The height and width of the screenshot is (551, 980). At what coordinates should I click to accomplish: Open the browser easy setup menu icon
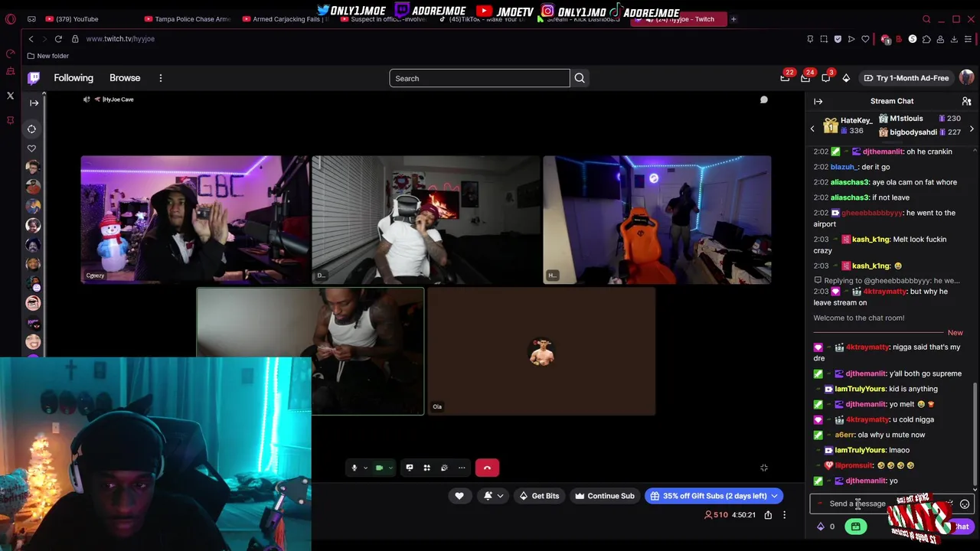point(969,39)
